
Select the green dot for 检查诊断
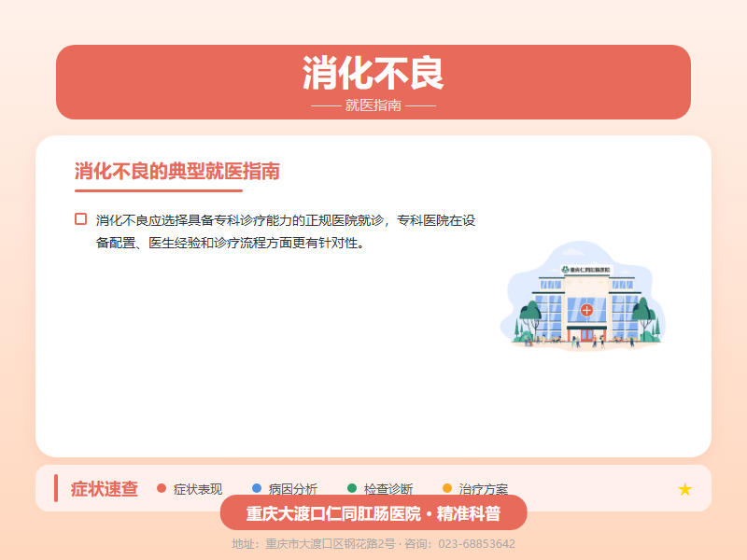point(352,488)
